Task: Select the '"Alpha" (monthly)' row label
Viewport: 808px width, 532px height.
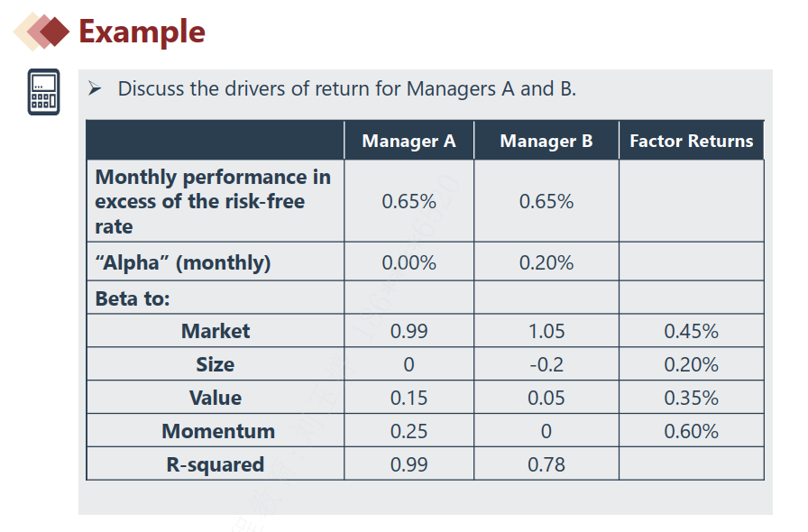Action: click(x=183, y=263)
